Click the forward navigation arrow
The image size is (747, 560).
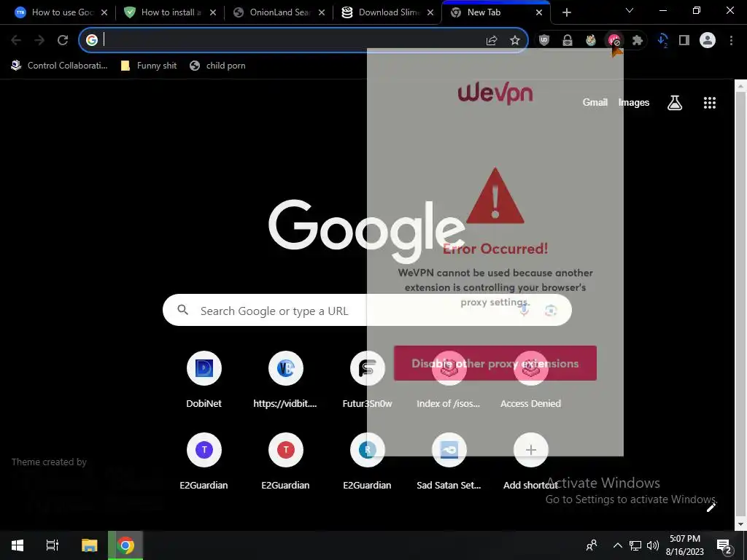pyautogui.click(x=39, y=40)
